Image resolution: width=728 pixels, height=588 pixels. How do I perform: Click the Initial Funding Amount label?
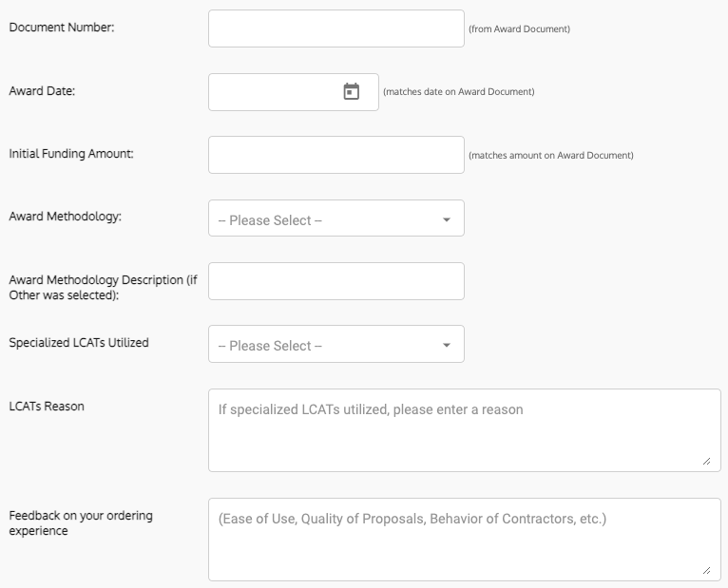tap(71, 154)
